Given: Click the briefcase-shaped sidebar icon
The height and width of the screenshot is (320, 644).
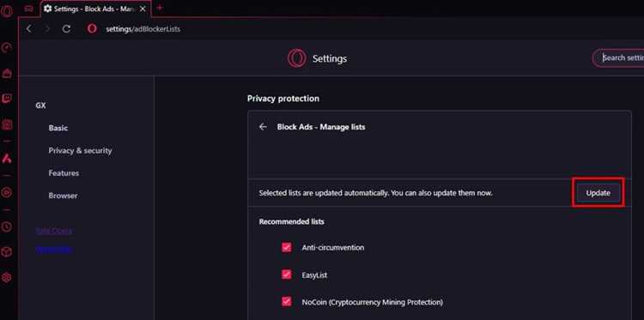Looking at the screenshot, I should 7,74.
